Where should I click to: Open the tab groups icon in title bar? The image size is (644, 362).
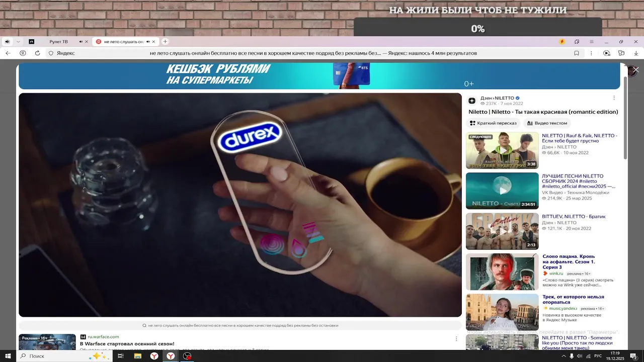[577, 42]
